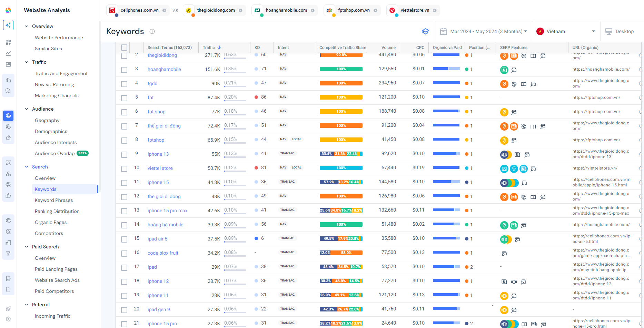The height and width of the screenshot is (328, 644).
Task: Go to Traffic and Engagement page
Action: pos(61,73)
